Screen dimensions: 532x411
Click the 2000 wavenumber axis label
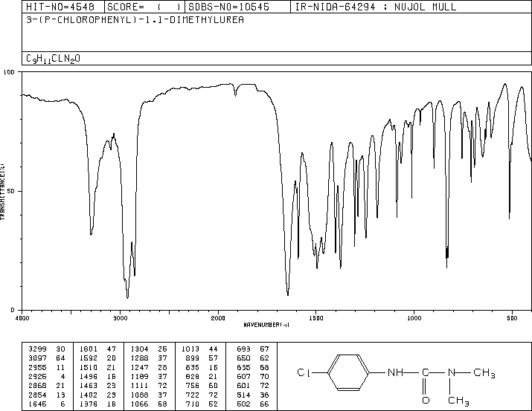(218, 318)
